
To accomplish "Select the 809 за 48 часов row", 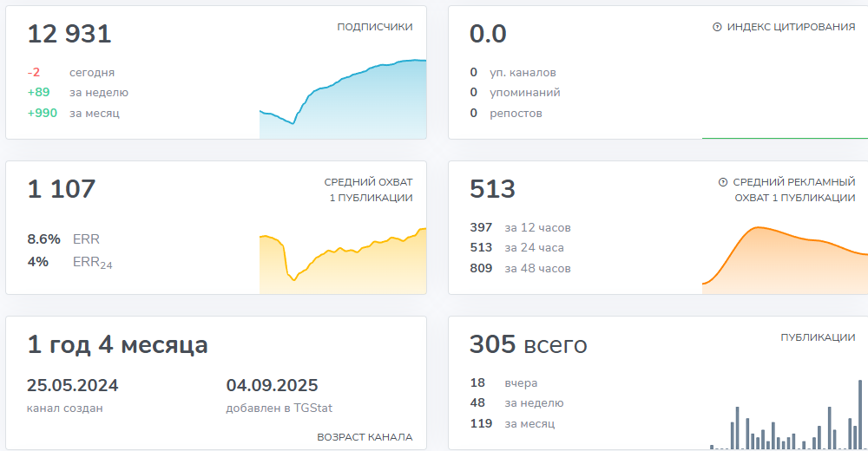I will (x=520, y=268).
